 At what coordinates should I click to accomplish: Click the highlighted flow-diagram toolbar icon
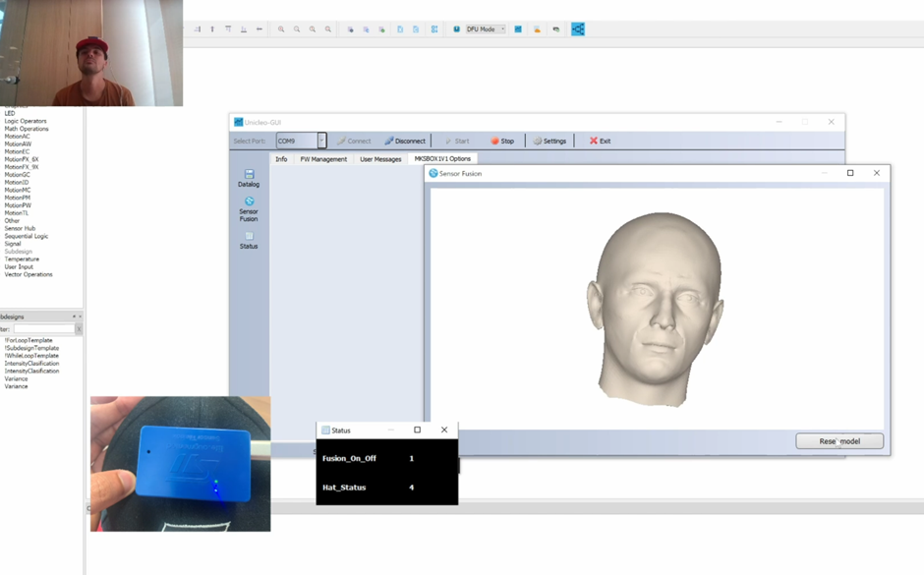pos(578,29)
